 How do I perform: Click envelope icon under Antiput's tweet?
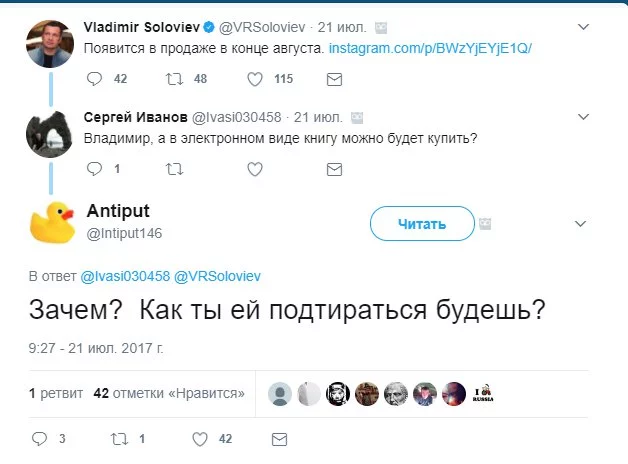(x=279, y=438)
